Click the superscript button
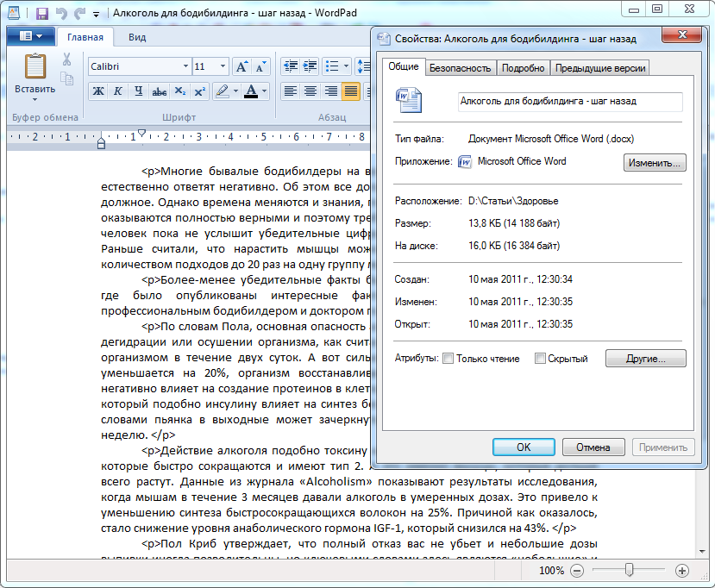Screen dimensions: 715x588 (199, 91)
